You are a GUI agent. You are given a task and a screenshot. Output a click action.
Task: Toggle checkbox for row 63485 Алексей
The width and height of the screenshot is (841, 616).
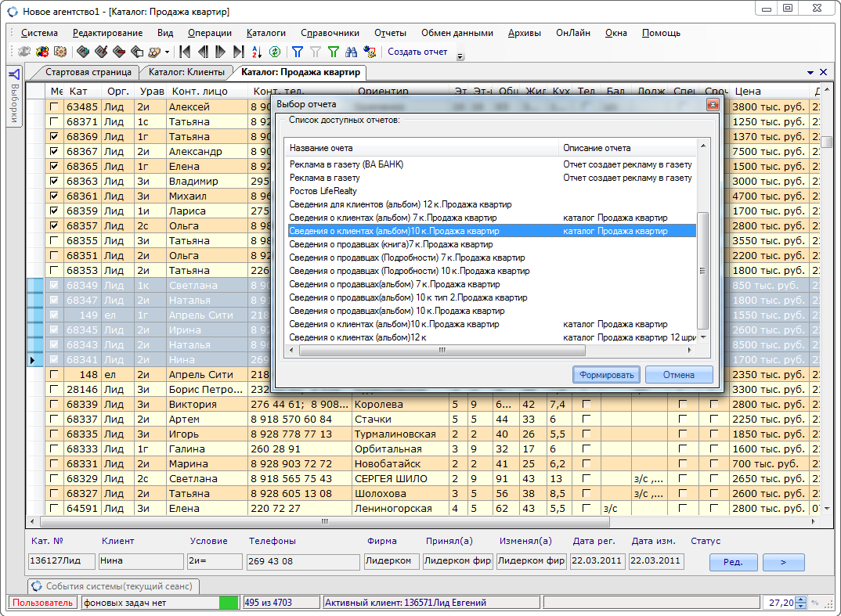[53, 106]
